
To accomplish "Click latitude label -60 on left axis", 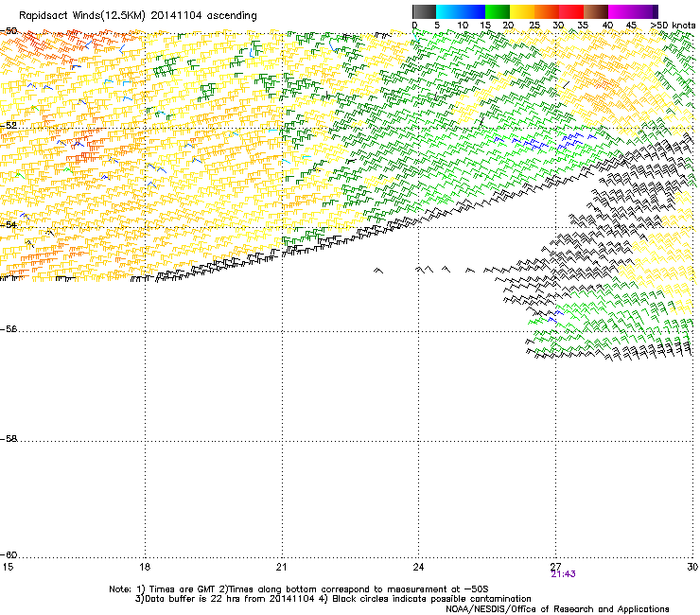I will pyautogui.click(x=9, y=555).
